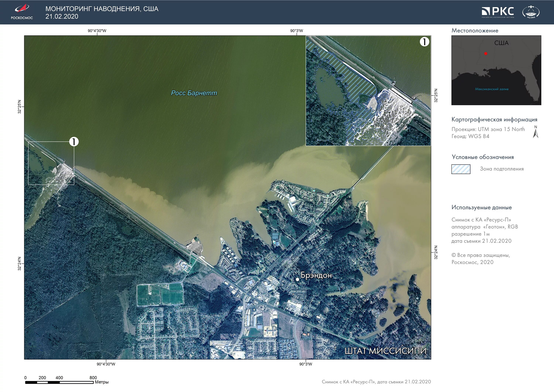The image size is (554, 392).
Task: Click numbered marker 1 on inset image
Action: click(x=424, y=42)
